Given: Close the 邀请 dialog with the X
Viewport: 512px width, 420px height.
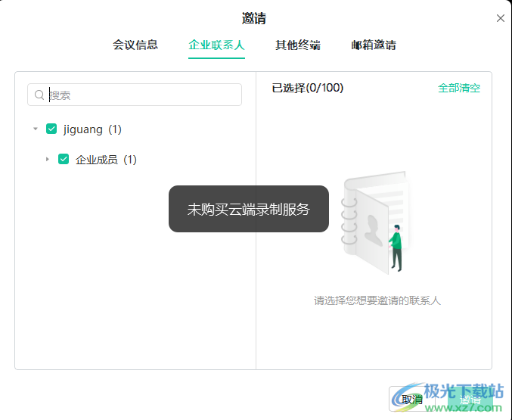Looking at the screenshot, I should (x=500, y=18).
